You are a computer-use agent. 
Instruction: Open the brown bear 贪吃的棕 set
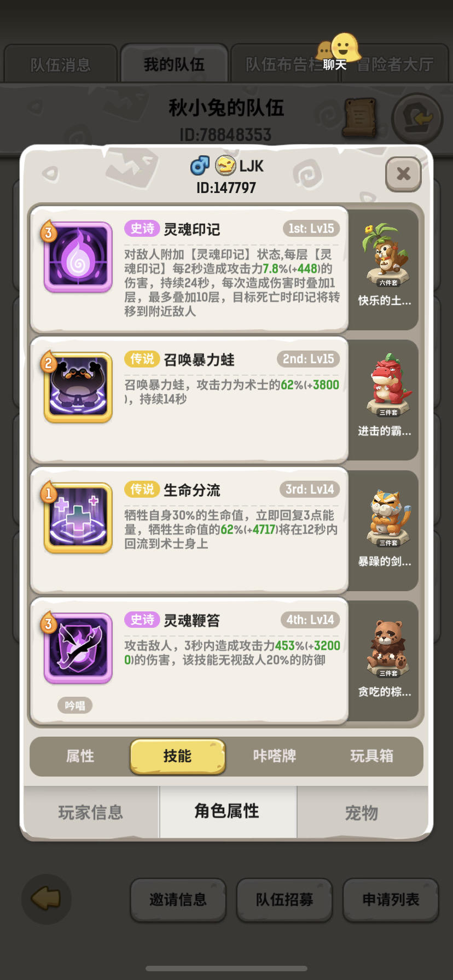click(385, 656)
